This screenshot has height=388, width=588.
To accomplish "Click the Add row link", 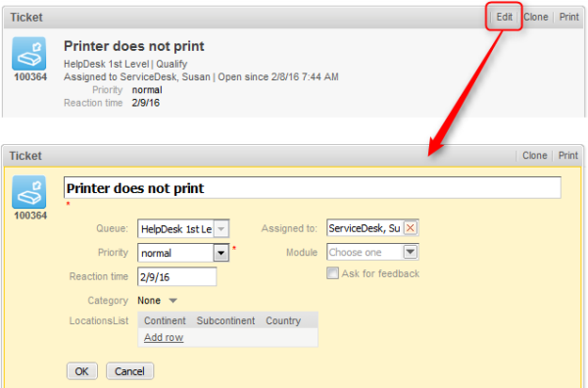I will pyautogui.click(x=164, y=337).
